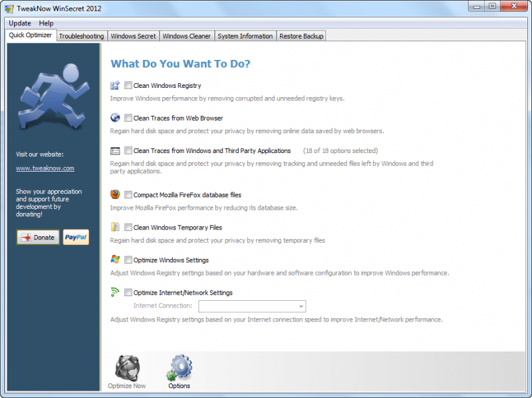This screenshot has width=532, height=398.
Task: Click the registry cleaner icon
Action: 115,85
